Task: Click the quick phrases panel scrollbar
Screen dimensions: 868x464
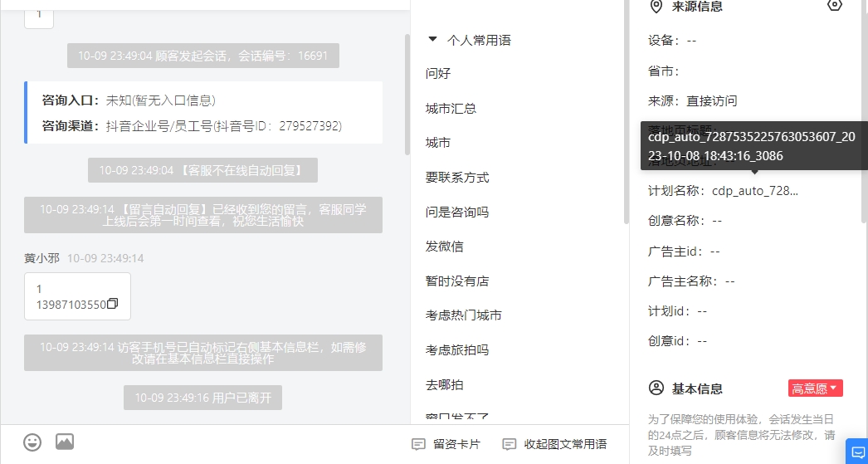Action: point(626,110)
